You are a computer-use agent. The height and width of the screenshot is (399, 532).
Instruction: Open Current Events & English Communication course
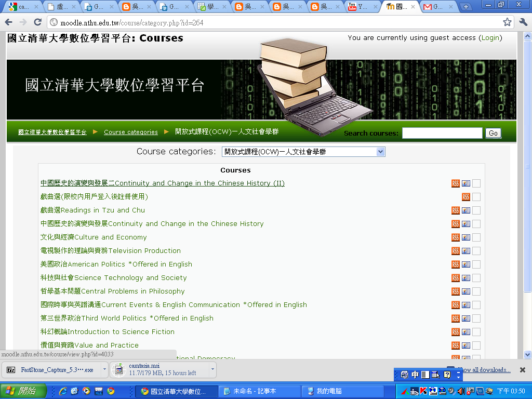click(174, 304)
